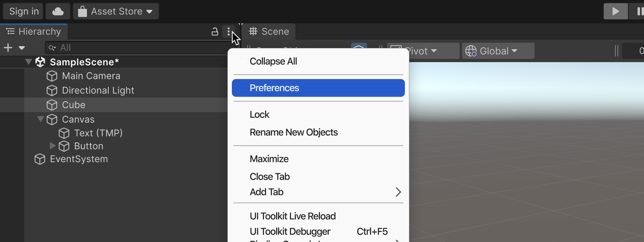This screenshot has height=242, width=644.
Task: Toggle the Lock menu option
Action: (x=260, y=115)
